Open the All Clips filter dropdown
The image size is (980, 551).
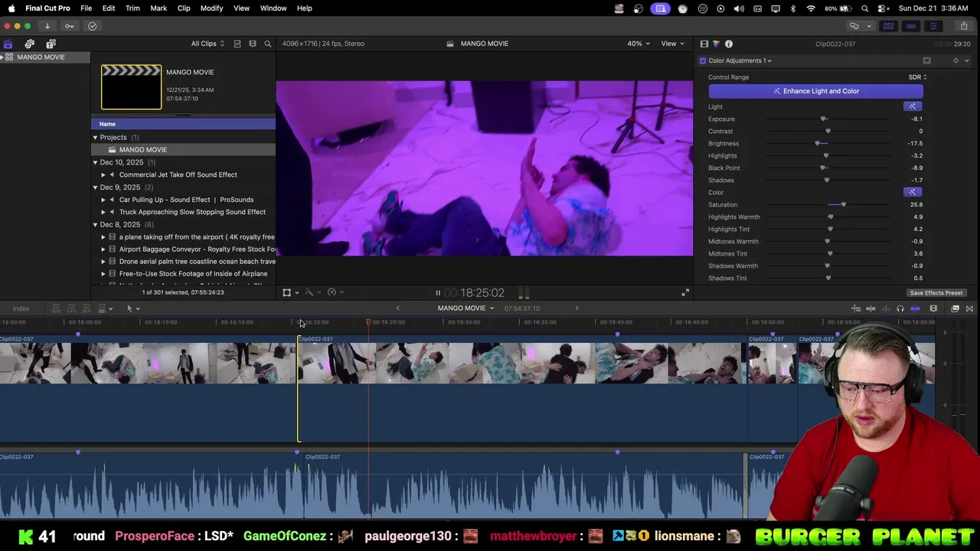pos(208,44)
